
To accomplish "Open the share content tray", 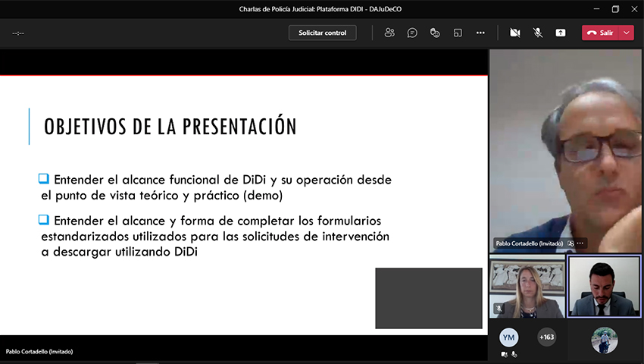I will [x=560, y=33].
